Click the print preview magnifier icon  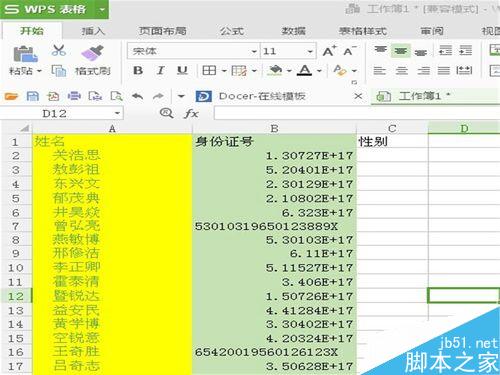click(x=117, y=96)
